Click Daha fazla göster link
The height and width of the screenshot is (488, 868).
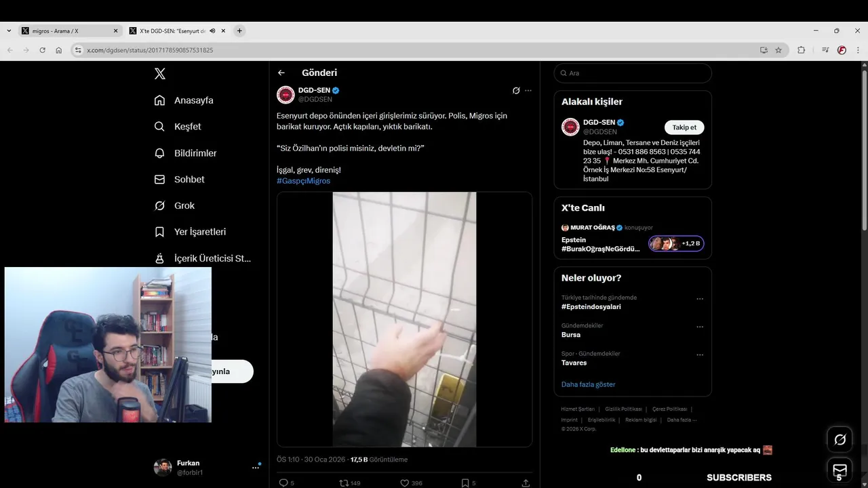point(588,384)
